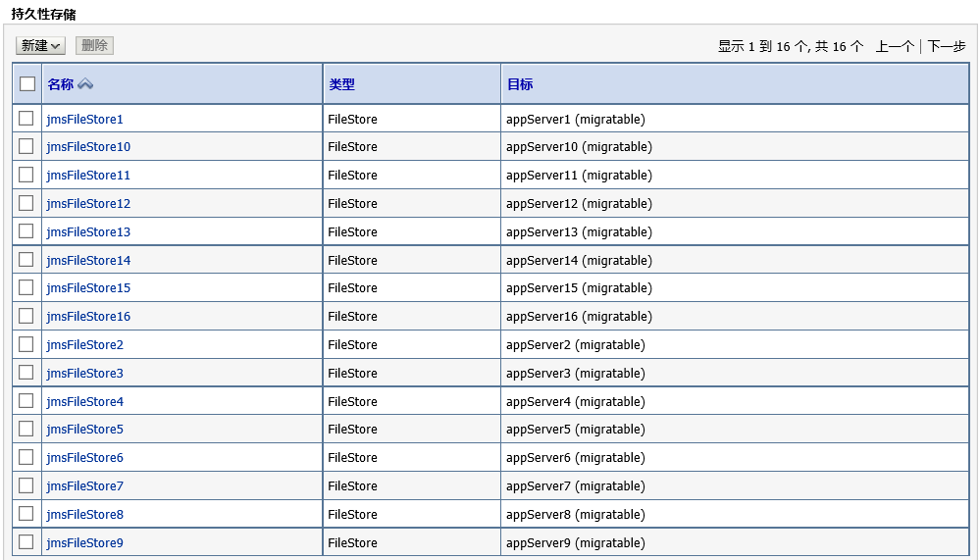The image size is (980, 560).
Task: Check the box for jmsFileStore5
Action: point(26,429)
